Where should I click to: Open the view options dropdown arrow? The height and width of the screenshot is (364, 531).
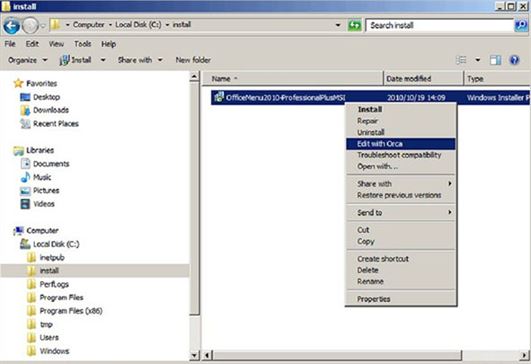point(477,60)
